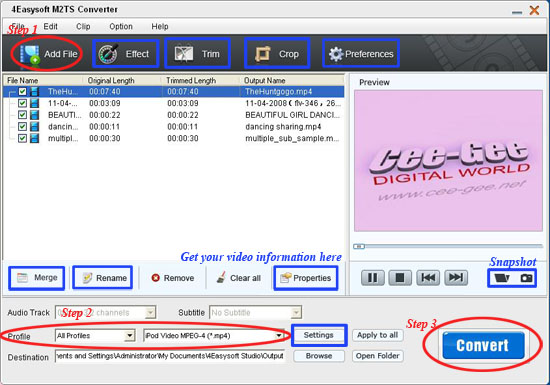Click the film icon of BEAUTI... row

(34, 115)
